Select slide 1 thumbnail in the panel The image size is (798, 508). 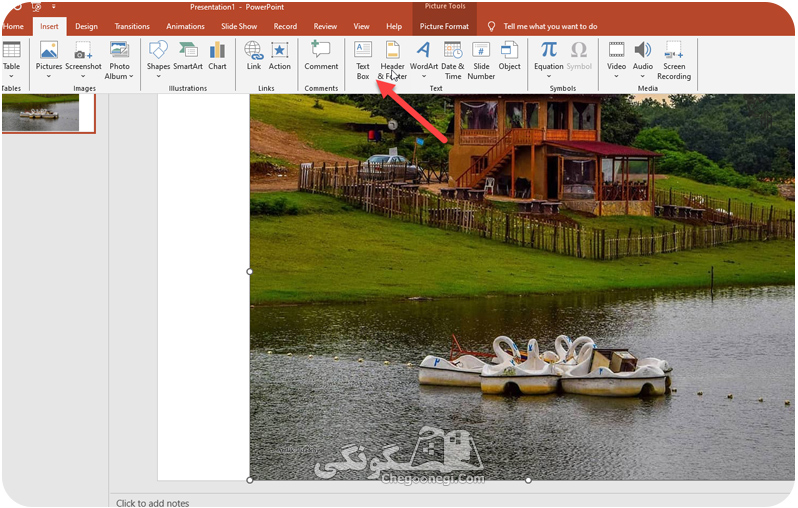pyautogui.click(x=48, y=113)
